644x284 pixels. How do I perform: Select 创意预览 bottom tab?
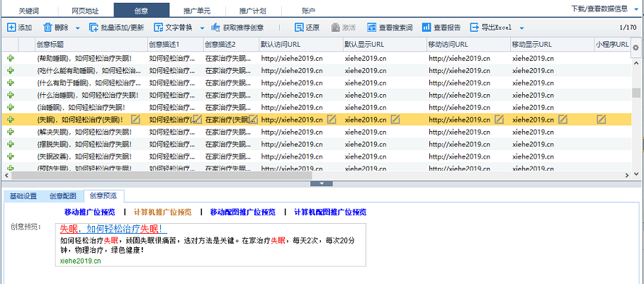(103, 195)
